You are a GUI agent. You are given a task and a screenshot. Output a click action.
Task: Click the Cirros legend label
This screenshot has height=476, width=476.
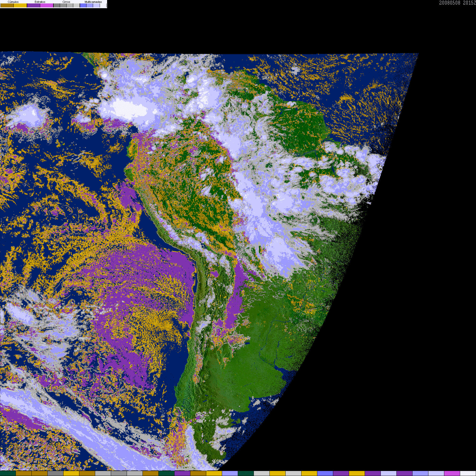tap(66, 2)
